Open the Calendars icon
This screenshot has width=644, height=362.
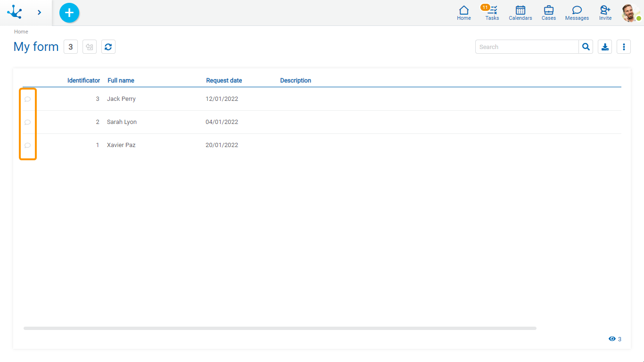[x=520, y=13]
